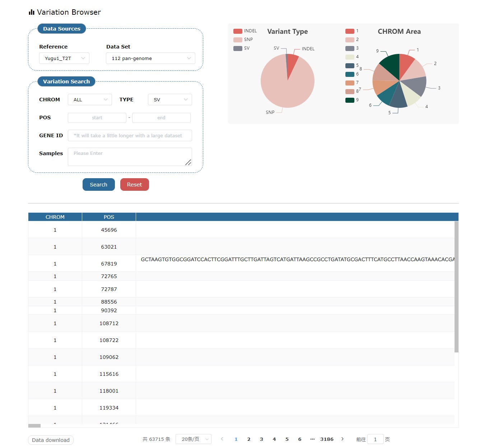Open the Reference Yugu1_T2T dropdown
Image resolution: width=503 pixels, height=448 pixels.
[x=64, y=58]
